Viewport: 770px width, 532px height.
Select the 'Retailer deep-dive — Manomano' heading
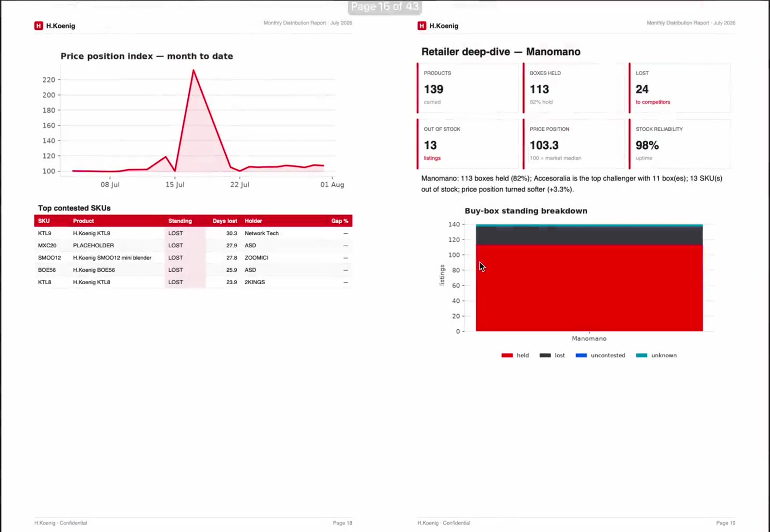tap(501, 52)
